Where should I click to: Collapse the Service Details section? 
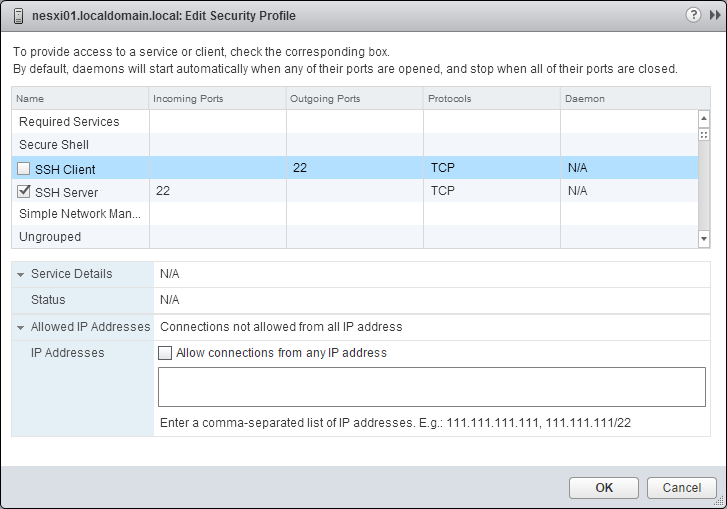coord(20,274)
